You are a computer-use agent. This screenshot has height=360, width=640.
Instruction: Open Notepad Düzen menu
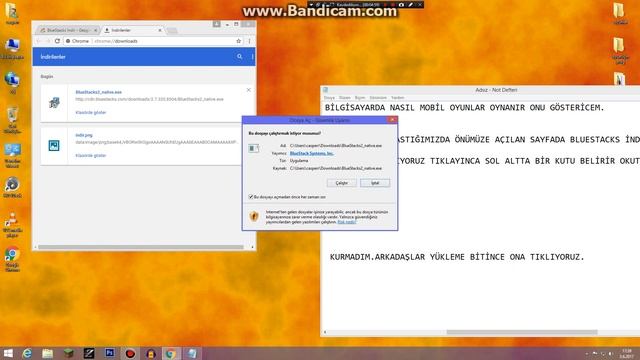click(x=344, y=98)
